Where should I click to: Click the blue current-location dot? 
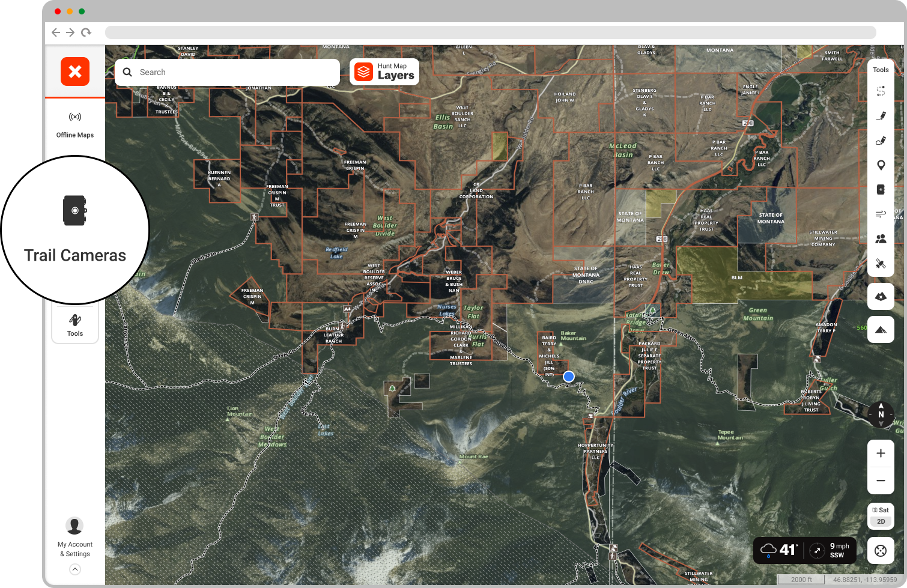click(569, 377)
